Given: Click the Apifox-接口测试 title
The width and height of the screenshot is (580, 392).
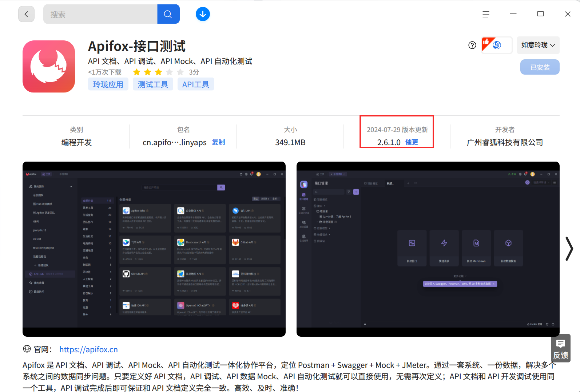Looking at the screenshot, I should [137, 46].
